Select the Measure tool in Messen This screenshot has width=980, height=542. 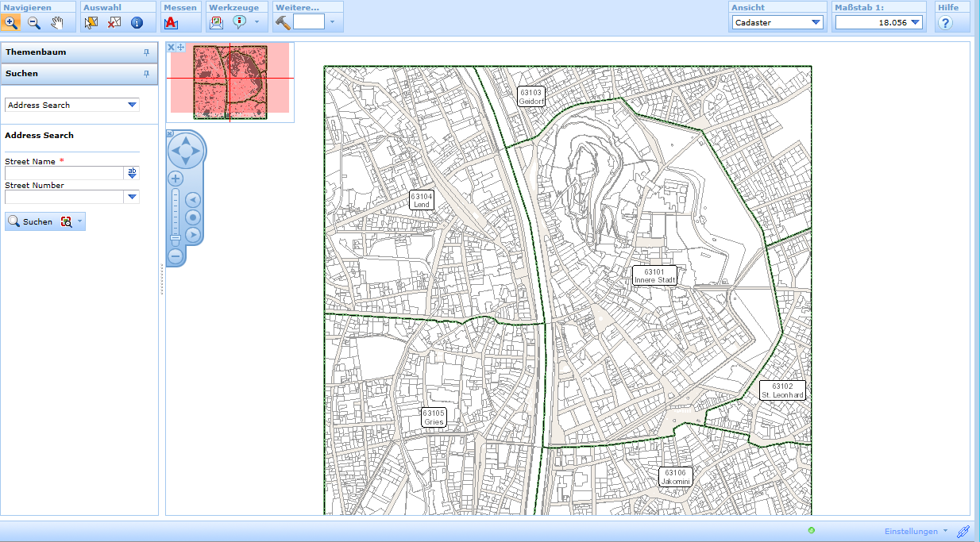click(x=169, y=23)
